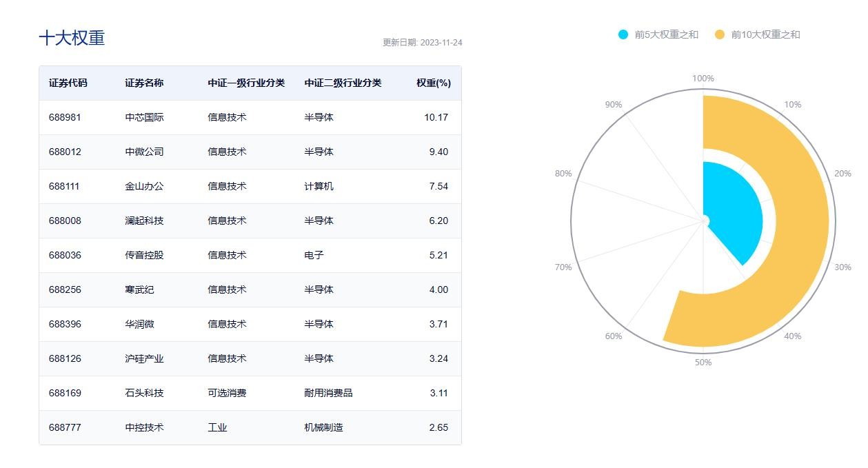This screenshot has height=468, width=868.
Task: Click security code 688256
Action: click(x=65, y=289)
